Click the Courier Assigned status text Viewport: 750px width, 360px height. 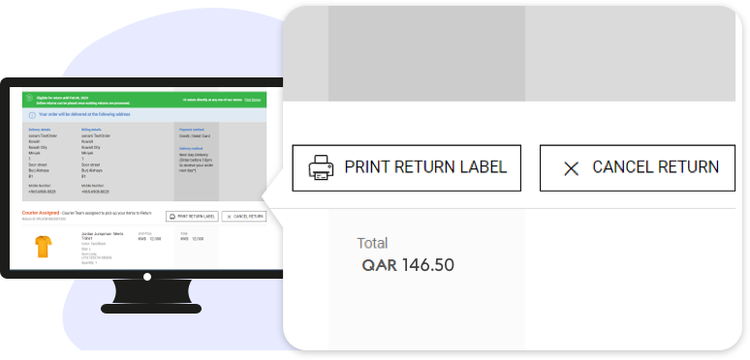(41, 213)
